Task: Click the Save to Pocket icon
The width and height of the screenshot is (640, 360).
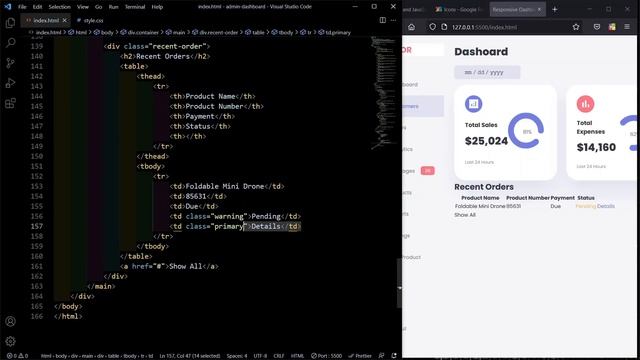Action: coord(597,27)
